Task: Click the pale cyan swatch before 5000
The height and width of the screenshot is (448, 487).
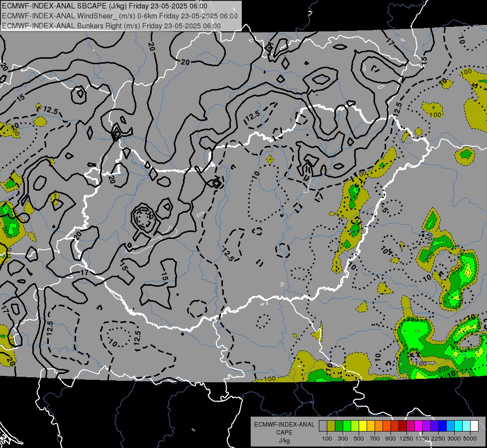Action: (x=467, y=426)
